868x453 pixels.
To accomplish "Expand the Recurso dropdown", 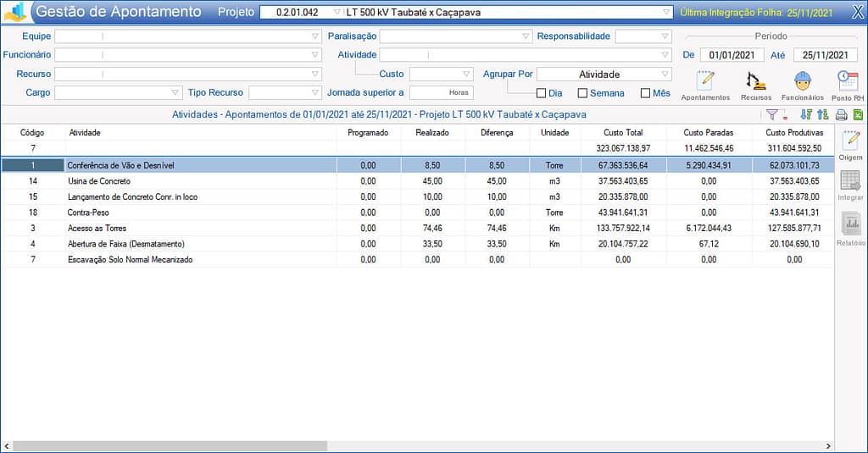I will pos(315,75).
